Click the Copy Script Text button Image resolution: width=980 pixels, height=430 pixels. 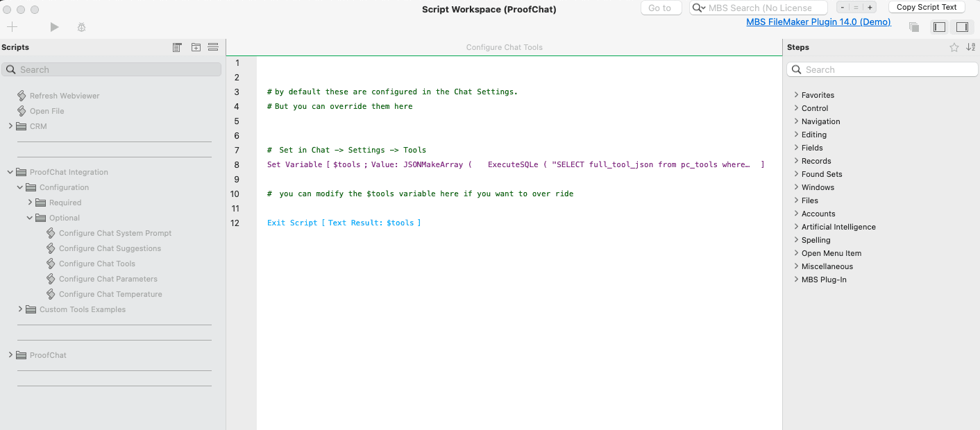927,7
